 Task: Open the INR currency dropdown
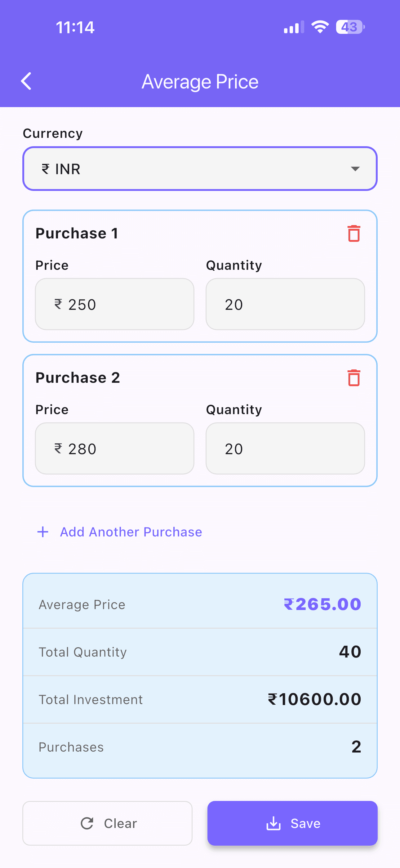click(x=200, y=169)
